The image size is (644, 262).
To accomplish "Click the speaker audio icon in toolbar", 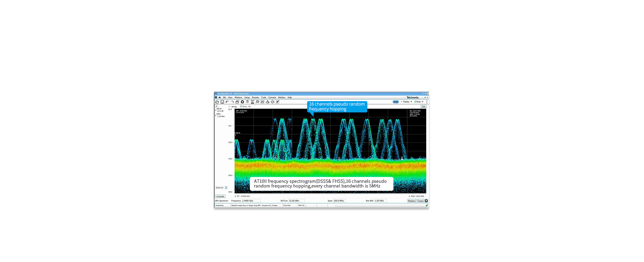I will click(272, 102).
